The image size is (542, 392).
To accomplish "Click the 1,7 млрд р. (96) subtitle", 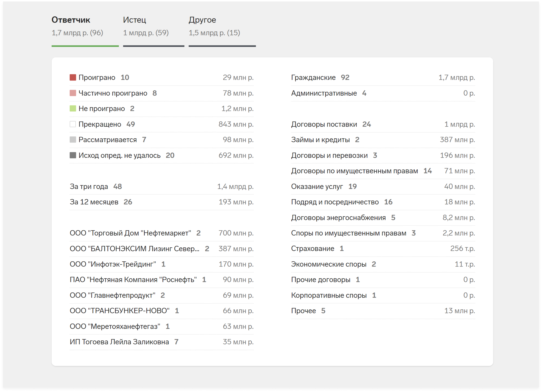I will click(x=77, y=33).
